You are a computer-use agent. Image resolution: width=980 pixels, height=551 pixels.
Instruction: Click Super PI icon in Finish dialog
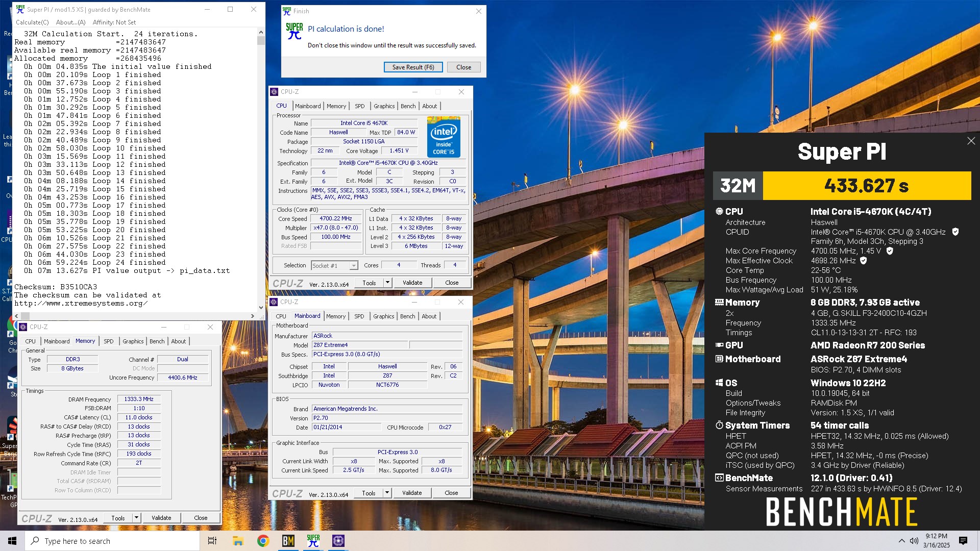(294, 32)
